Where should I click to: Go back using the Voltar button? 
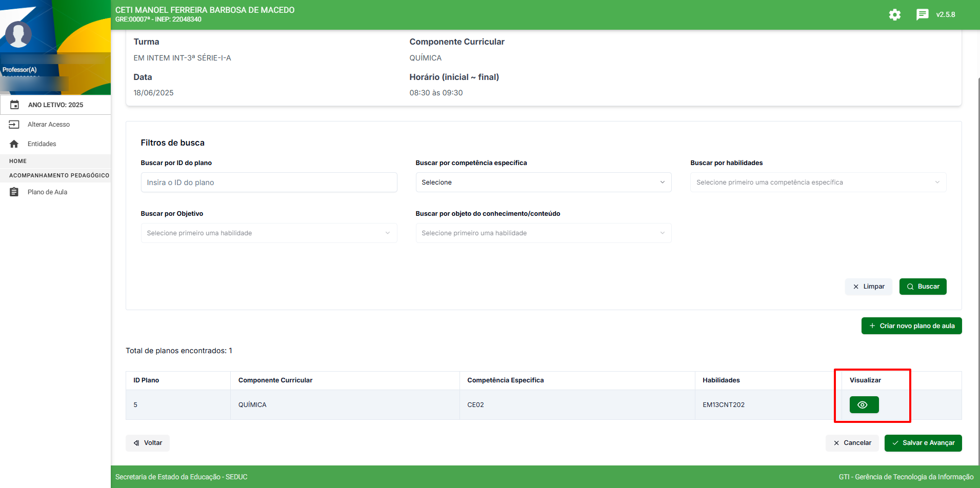coord(148,443)
